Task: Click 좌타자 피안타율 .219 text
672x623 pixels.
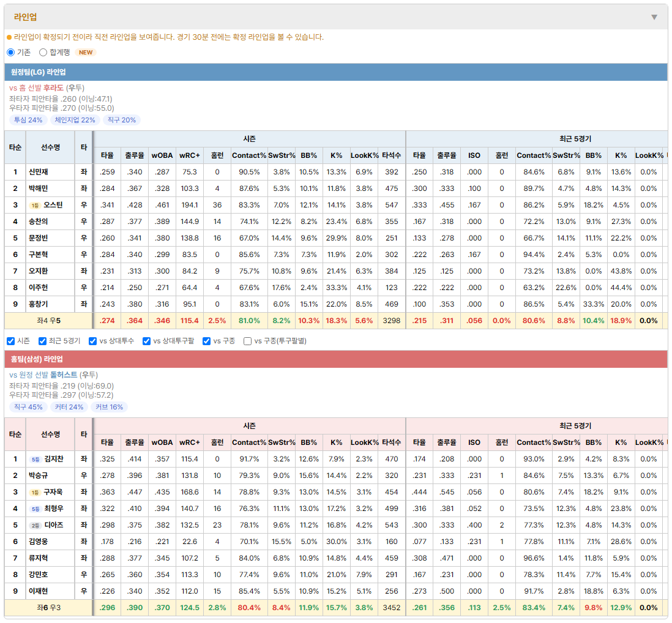Action: [61, 386]
